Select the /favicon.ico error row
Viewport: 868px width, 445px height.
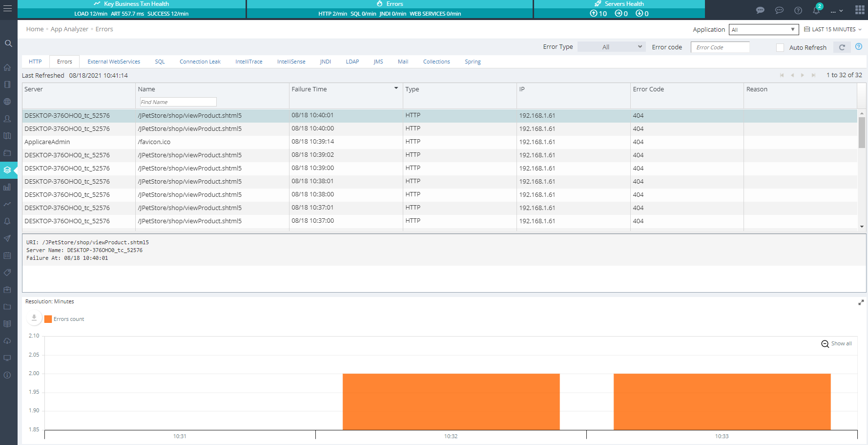tap(154, 142)
